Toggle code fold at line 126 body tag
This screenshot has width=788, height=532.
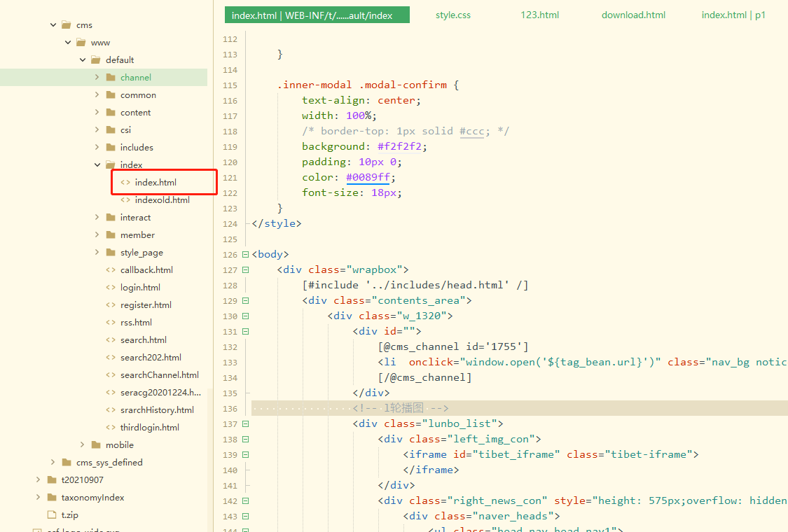245,255
